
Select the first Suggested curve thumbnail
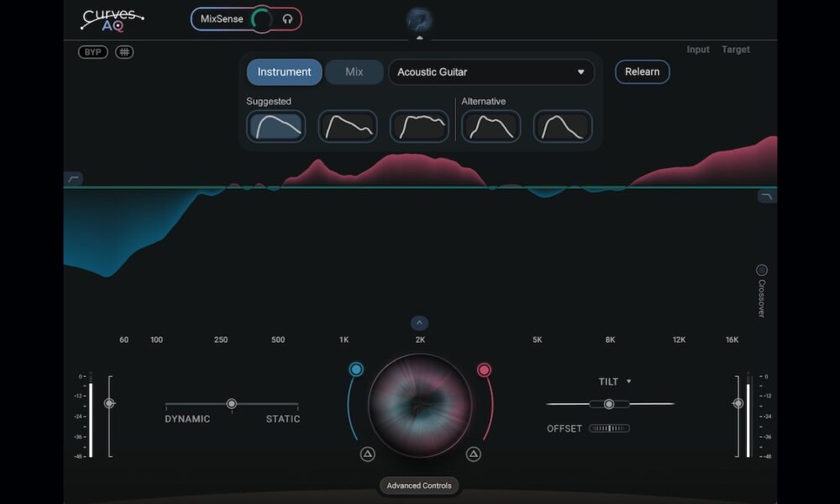276,126
